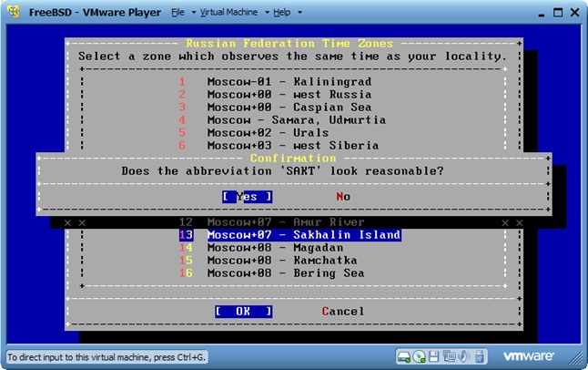Click the network adapter status icon
Image resolution: width=588 pixels, height=370 pixels.
coord(449,355)
